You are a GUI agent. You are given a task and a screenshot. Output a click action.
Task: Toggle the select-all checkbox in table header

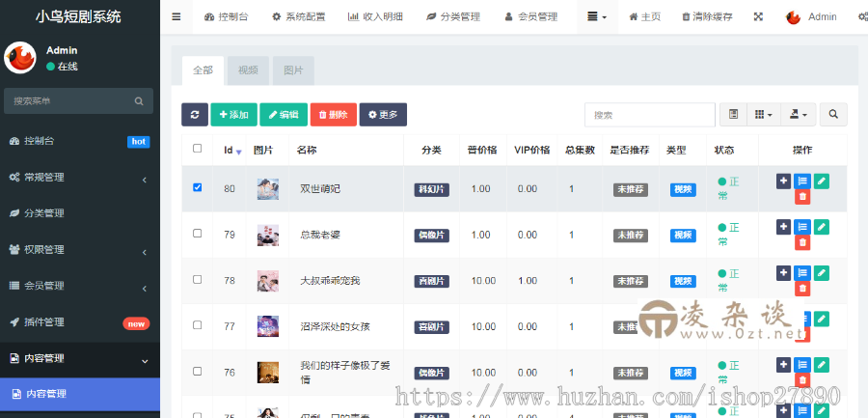(x=197, y=148)
